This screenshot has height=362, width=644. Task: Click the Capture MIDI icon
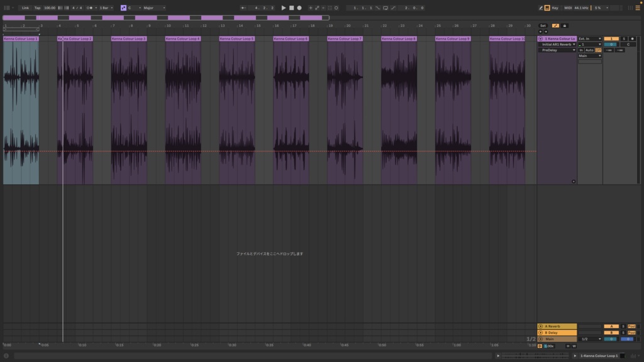pos(330,8)
